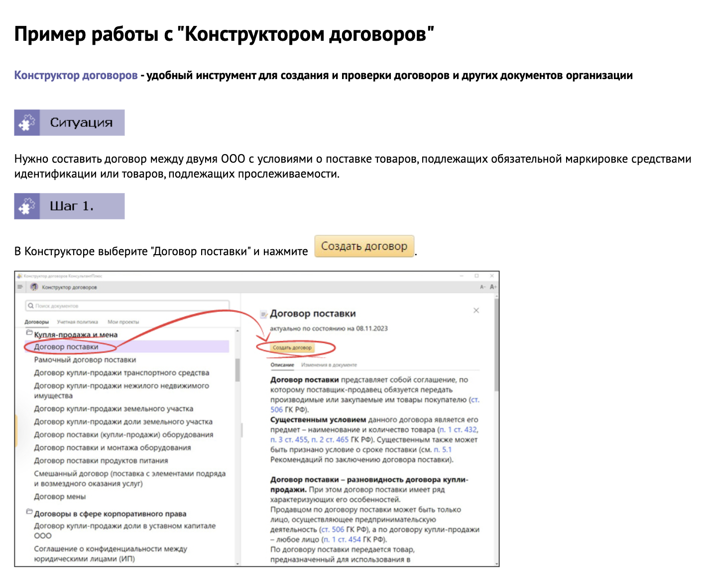Select Договор купли-продажи земельного участка

[x=114, y=408]
